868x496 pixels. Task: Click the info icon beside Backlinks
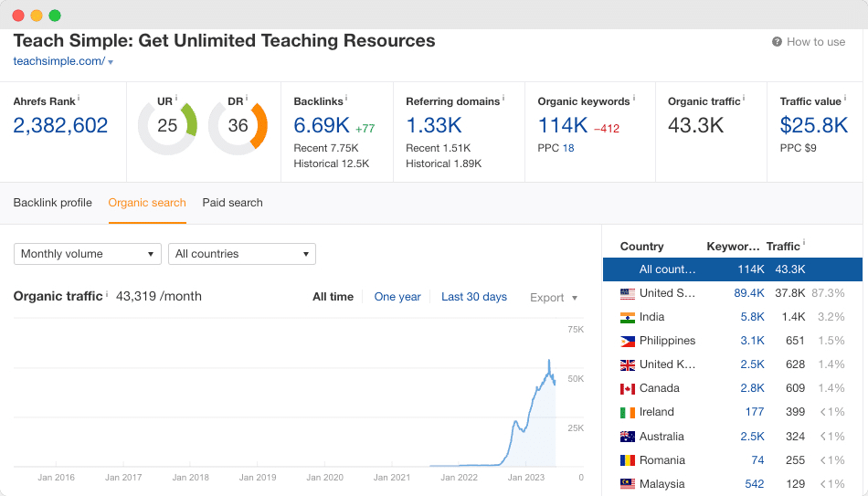tap(346, 98)
